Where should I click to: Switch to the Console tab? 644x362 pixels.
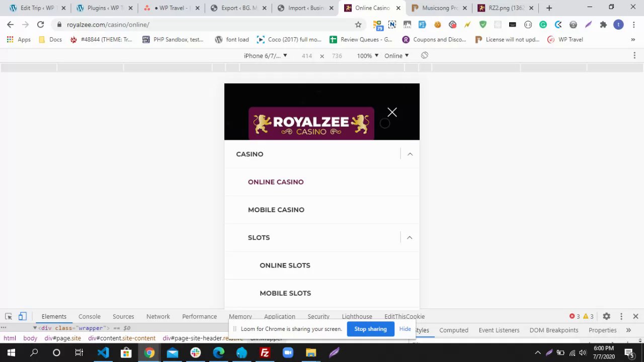click(x=90, y=316)
